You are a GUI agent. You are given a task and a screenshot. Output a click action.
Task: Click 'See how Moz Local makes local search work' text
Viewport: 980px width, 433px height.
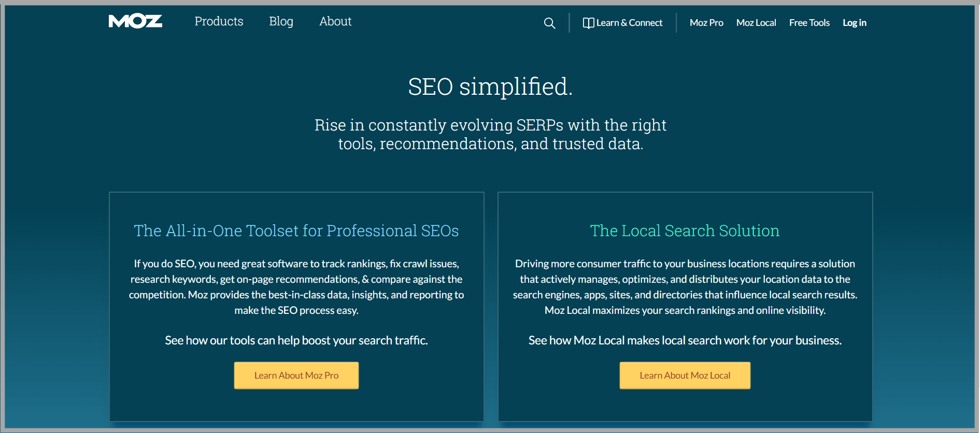[685, 340]
